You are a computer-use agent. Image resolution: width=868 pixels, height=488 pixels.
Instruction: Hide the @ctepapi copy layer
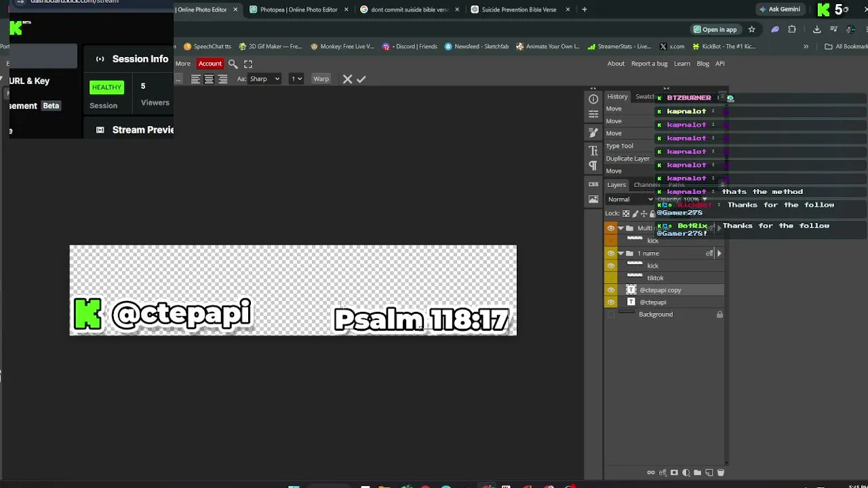coord(611,290)
